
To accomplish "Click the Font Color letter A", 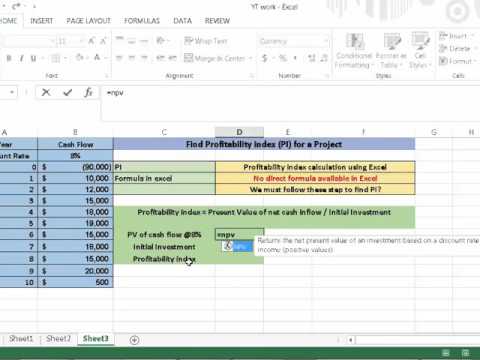I will [x=97, y=58].
